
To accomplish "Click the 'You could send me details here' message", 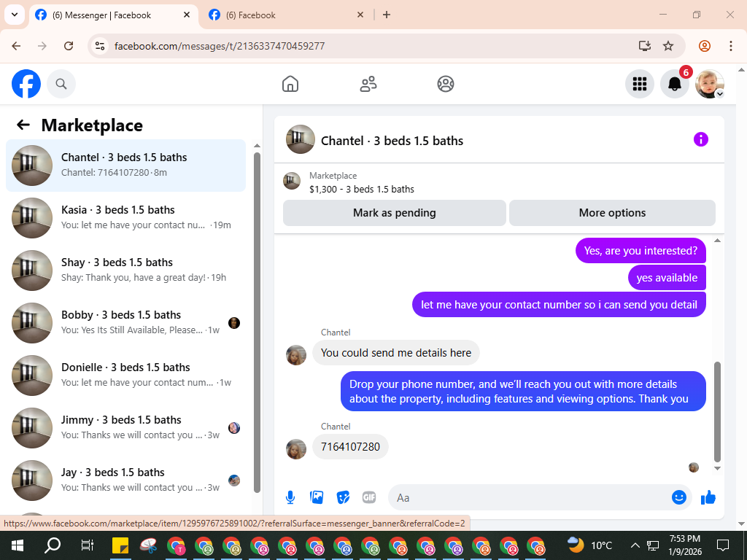I will 396,353.
